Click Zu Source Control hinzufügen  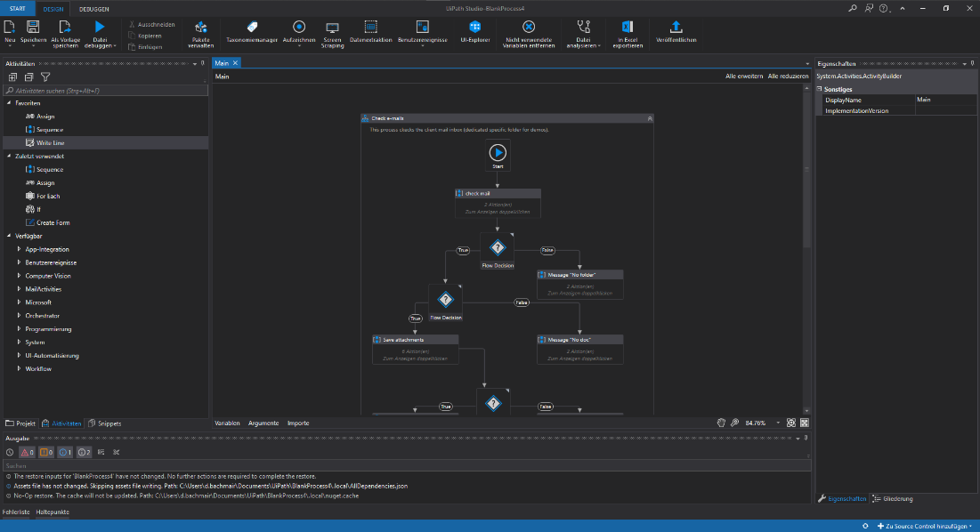click(x=925, y=527)
